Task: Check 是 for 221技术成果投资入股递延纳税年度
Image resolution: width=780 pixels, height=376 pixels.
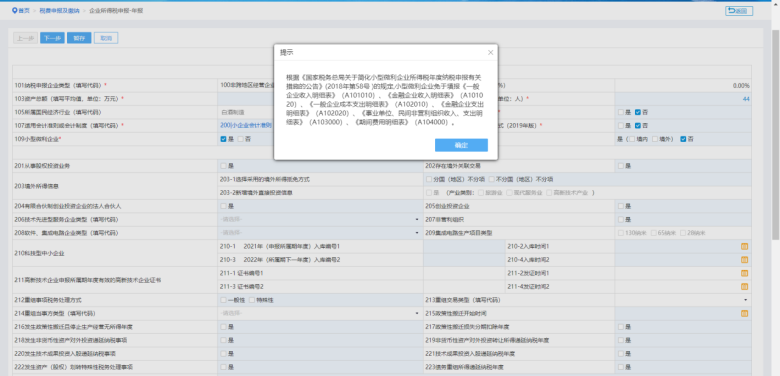Action: pyautogui.click(x=621, y=354)
